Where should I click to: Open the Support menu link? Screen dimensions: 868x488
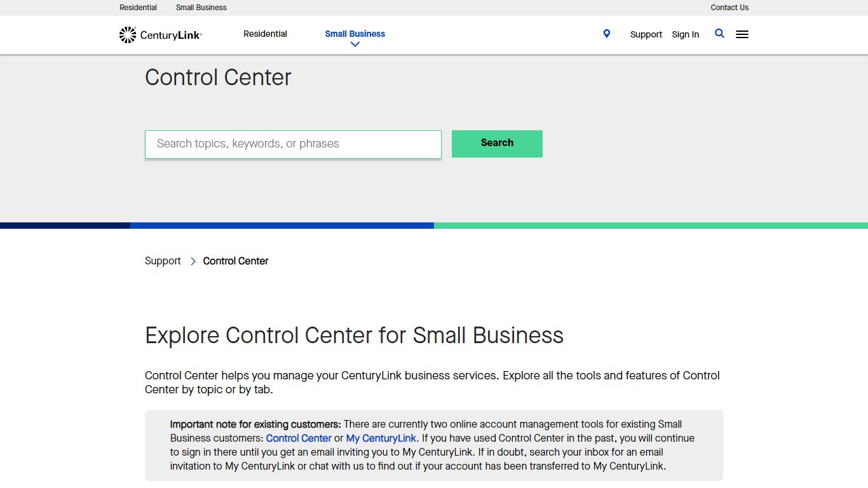(x=646, y=34)
